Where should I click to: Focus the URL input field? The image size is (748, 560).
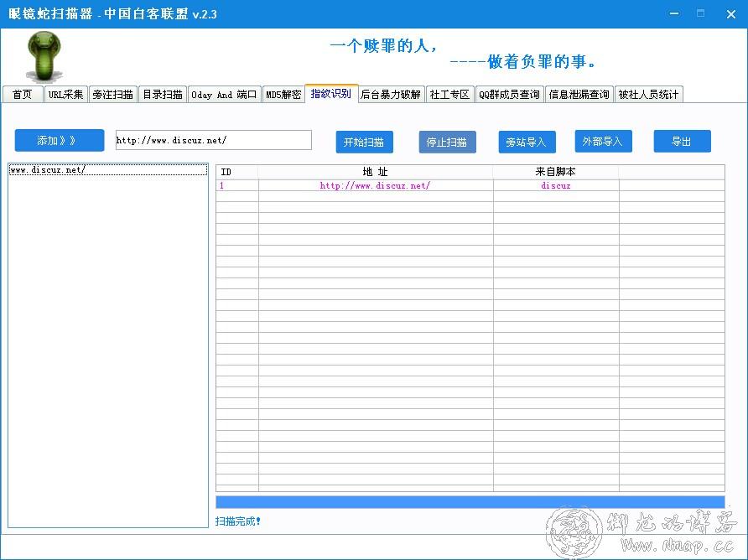pyautogui.click(x=213, y=140)
